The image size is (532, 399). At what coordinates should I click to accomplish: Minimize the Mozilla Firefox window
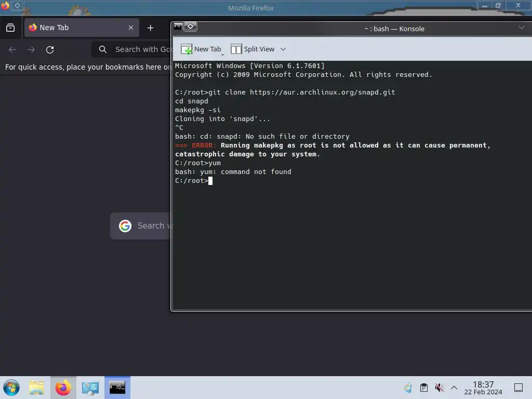485,5
